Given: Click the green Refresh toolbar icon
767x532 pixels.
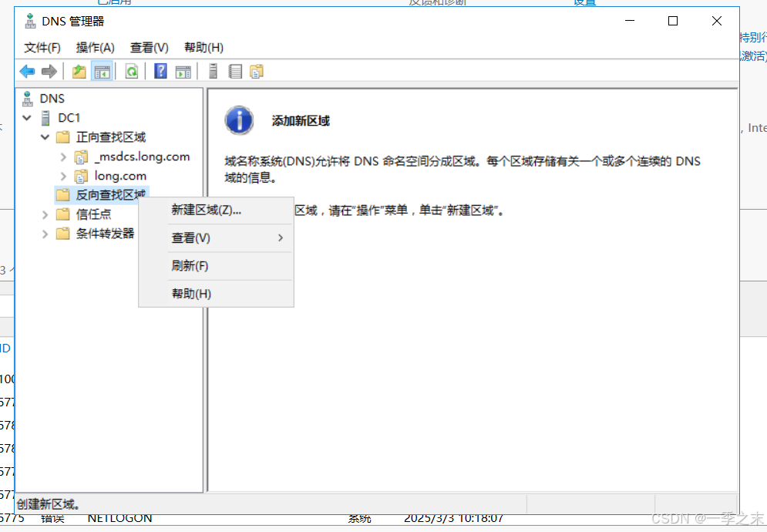Looking at the screenshot, I should click(132, 72).
